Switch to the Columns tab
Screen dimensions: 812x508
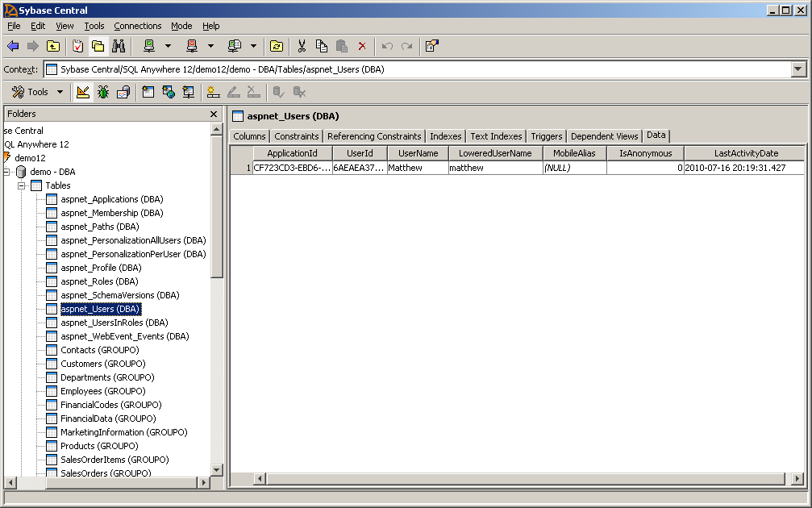coord(249,136)
